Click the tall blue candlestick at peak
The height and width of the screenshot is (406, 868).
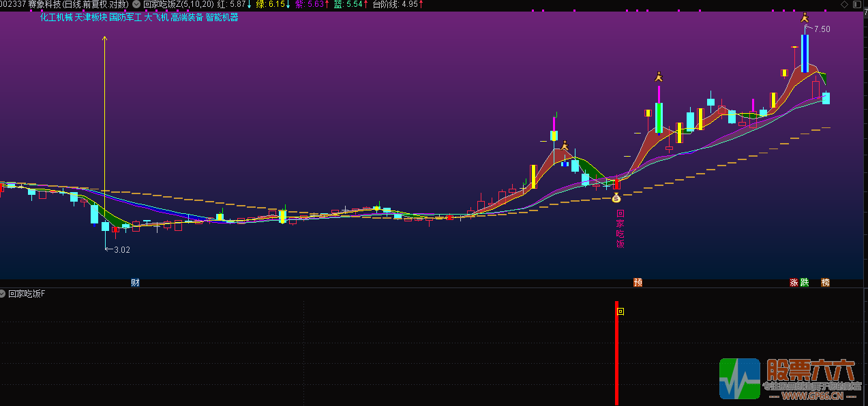[x=805, y=54]
